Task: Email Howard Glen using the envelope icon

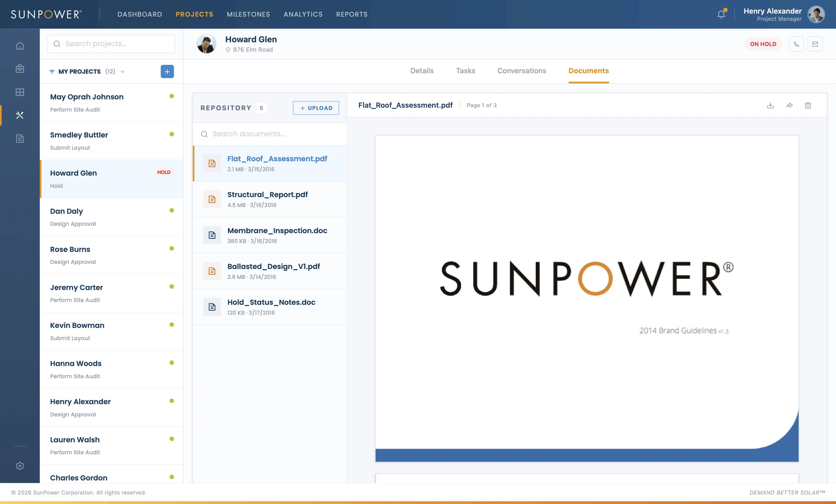Action: 815,44
